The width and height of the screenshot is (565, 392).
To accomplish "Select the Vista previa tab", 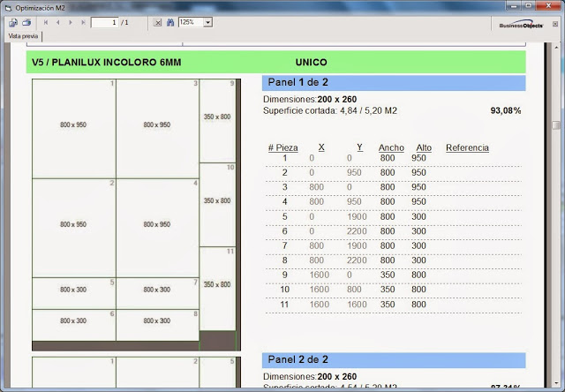I will click(x=23, y=38).
